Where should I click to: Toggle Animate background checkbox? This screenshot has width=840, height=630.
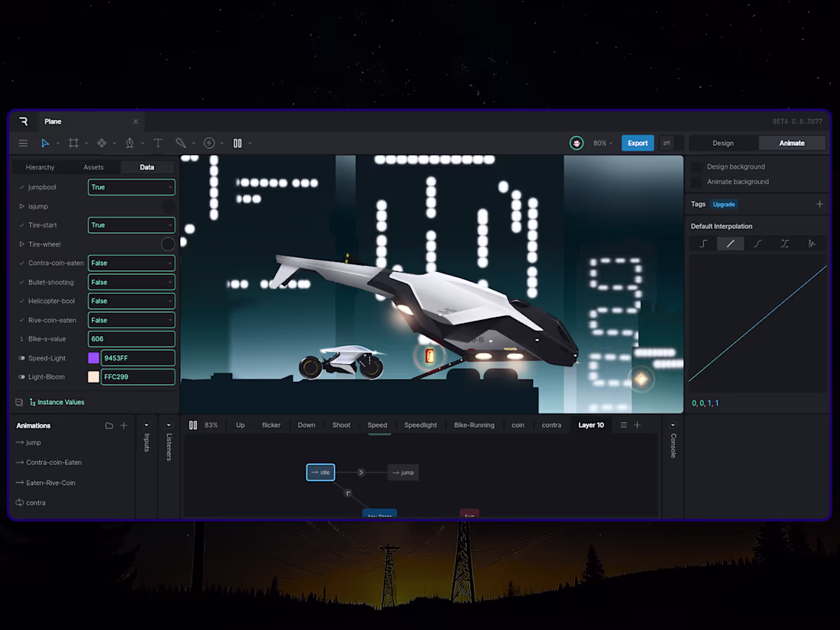click(x=697, y=182)
